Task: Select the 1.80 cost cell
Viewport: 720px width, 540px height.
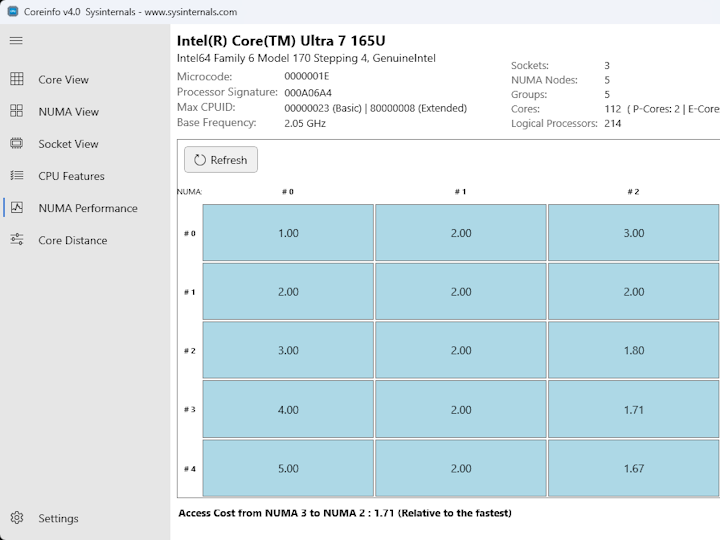Action: pos(634,350)
